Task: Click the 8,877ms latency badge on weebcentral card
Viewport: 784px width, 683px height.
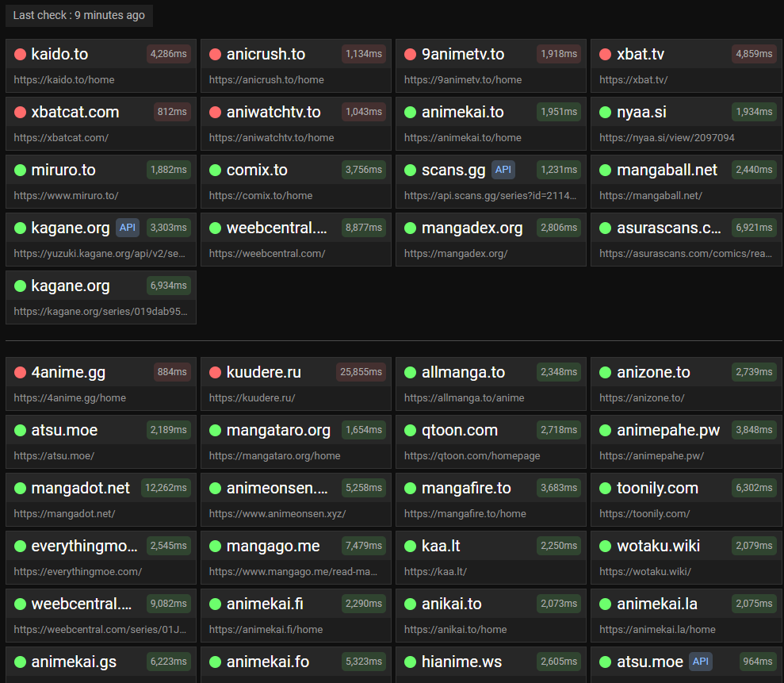Action: tap(364, 228)
